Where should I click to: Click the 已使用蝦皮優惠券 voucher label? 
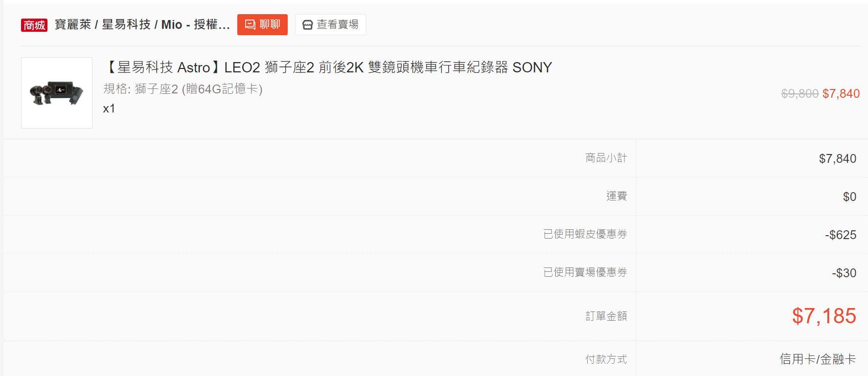585,234
